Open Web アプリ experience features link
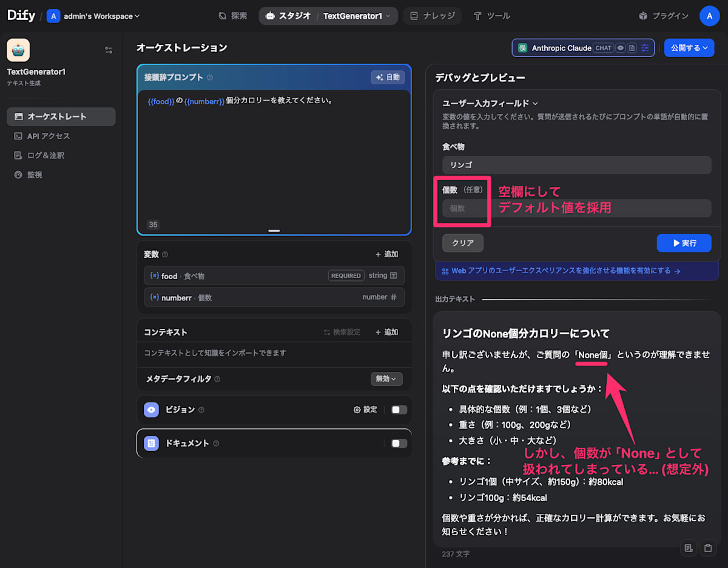Screen dimensions: 728x568 (x=561, y=271)
